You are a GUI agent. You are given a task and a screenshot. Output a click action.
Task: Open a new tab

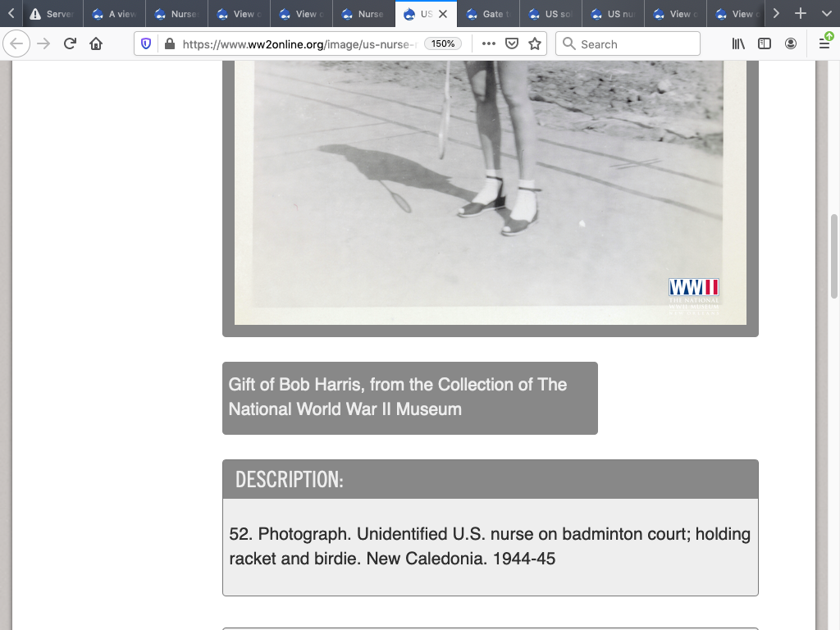801,14
